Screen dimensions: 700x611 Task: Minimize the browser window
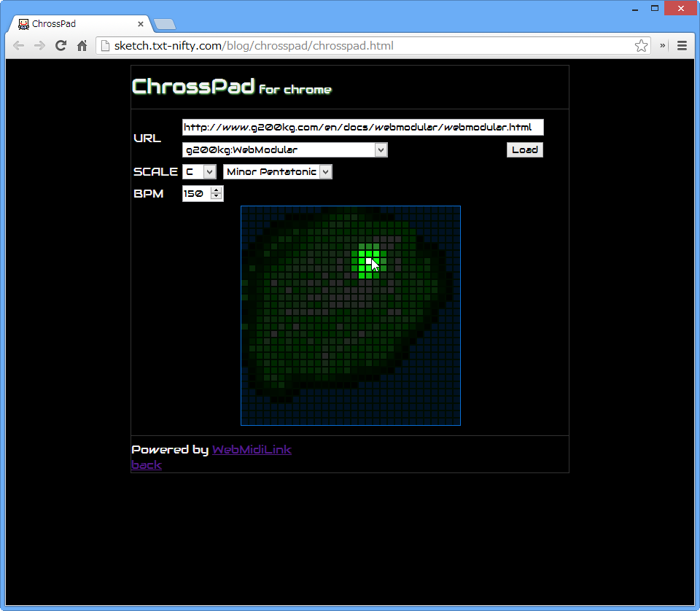pyautogui.click(x=635, y=9)
